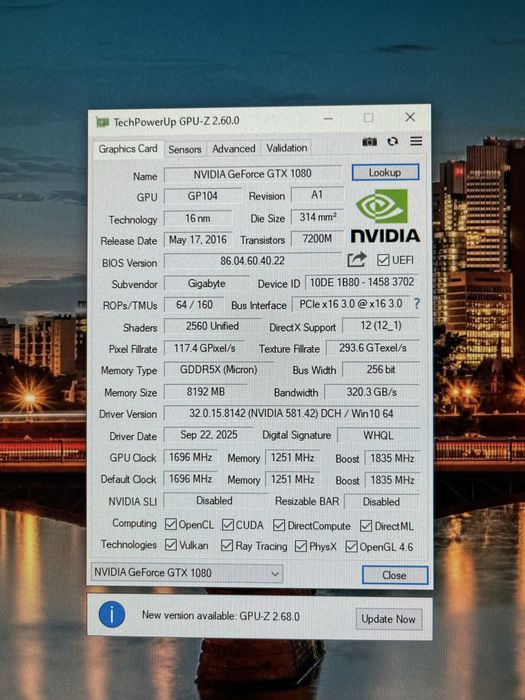Click the Resizable BAR field Disabled
This screenshot has height=700, width=525.
pyautogui.click(x=381, y=502)
